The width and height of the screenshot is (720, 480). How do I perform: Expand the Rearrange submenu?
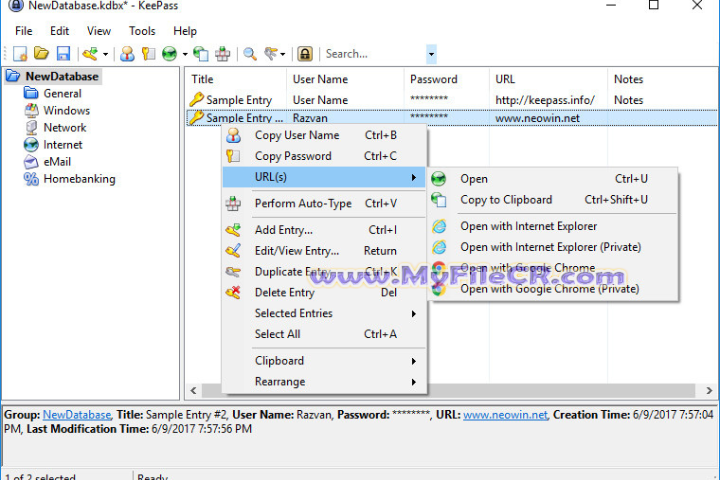(324, 382)
